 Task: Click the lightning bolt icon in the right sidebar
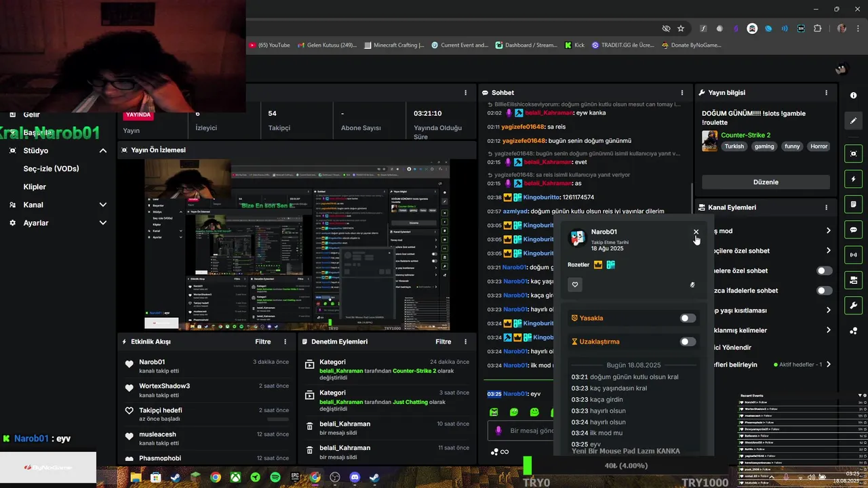pos(854,179)
